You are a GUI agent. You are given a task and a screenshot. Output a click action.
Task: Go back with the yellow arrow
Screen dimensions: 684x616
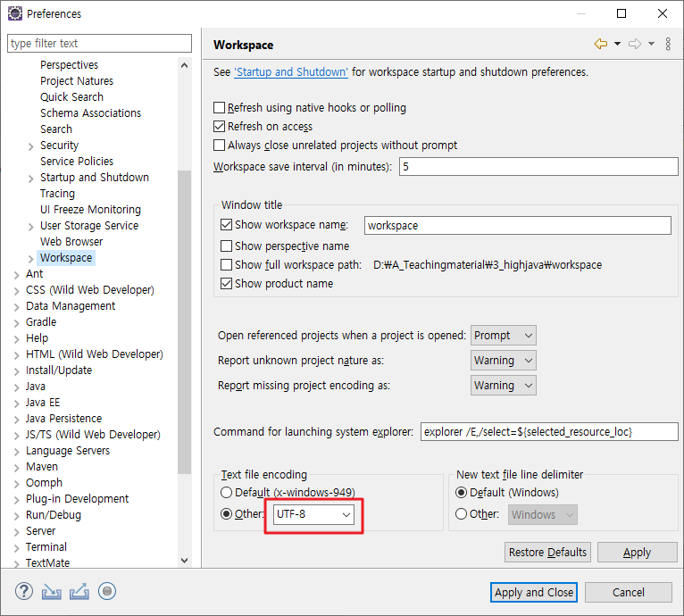click(x=601, y=44)
